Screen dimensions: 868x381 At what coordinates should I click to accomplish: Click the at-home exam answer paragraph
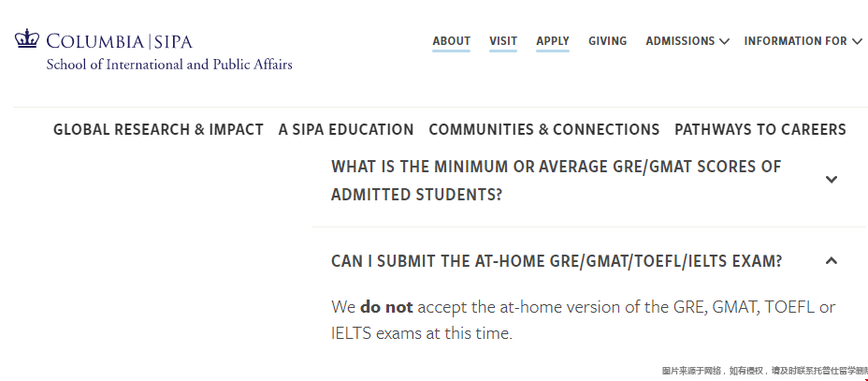click(583, 320)
